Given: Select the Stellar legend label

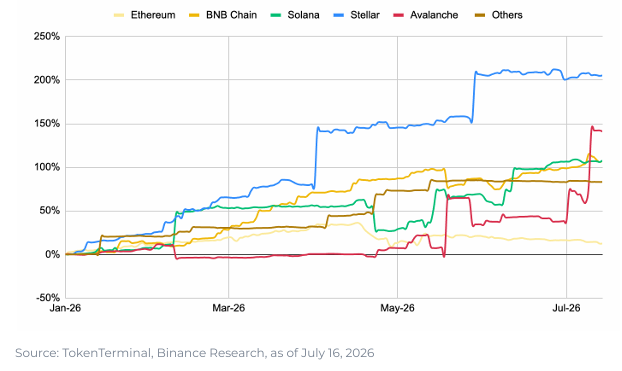Looking at the screenshot, I should click(x=365, y=15).
